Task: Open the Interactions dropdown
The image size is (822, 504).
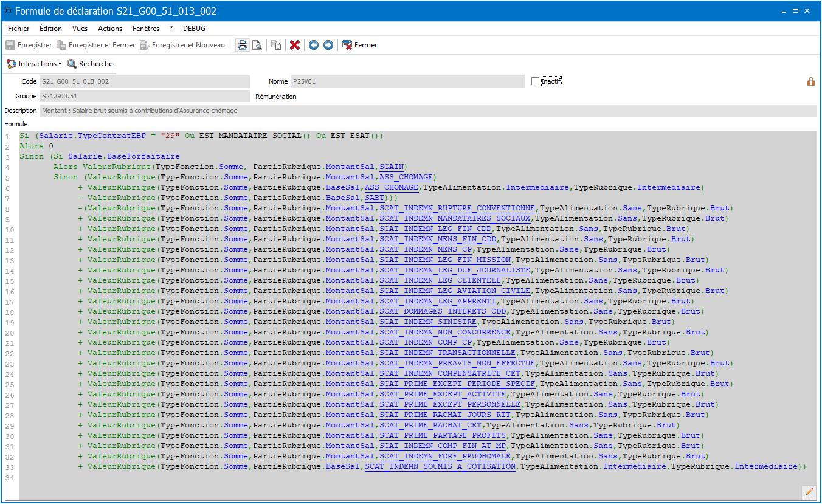Action: 35,64
